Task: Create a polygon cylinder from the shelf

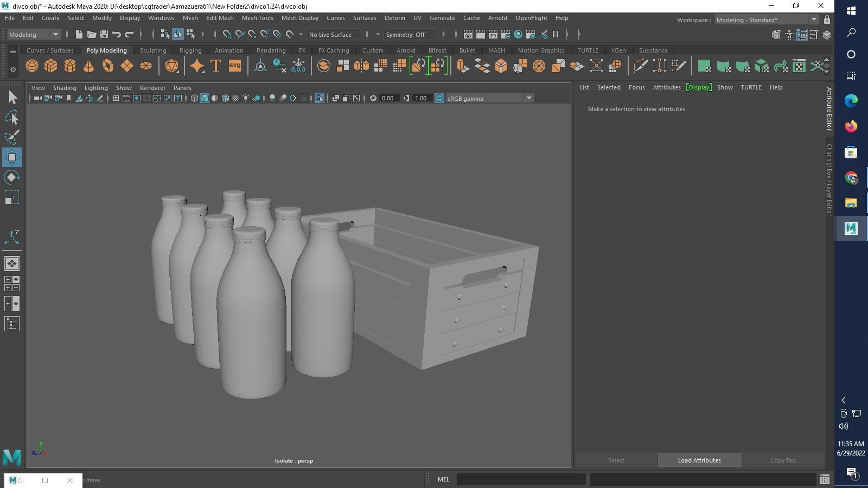Action: click(x=70, y=66)
